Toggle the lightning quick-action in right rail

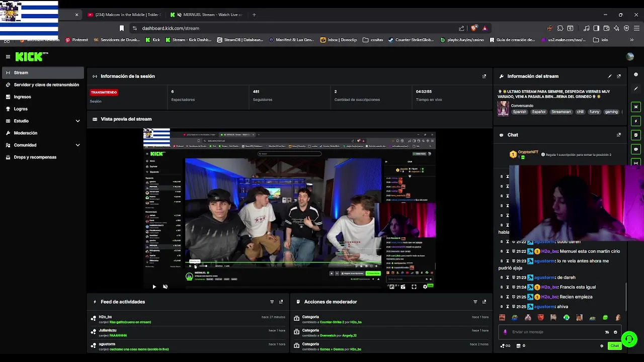[636, 121]
